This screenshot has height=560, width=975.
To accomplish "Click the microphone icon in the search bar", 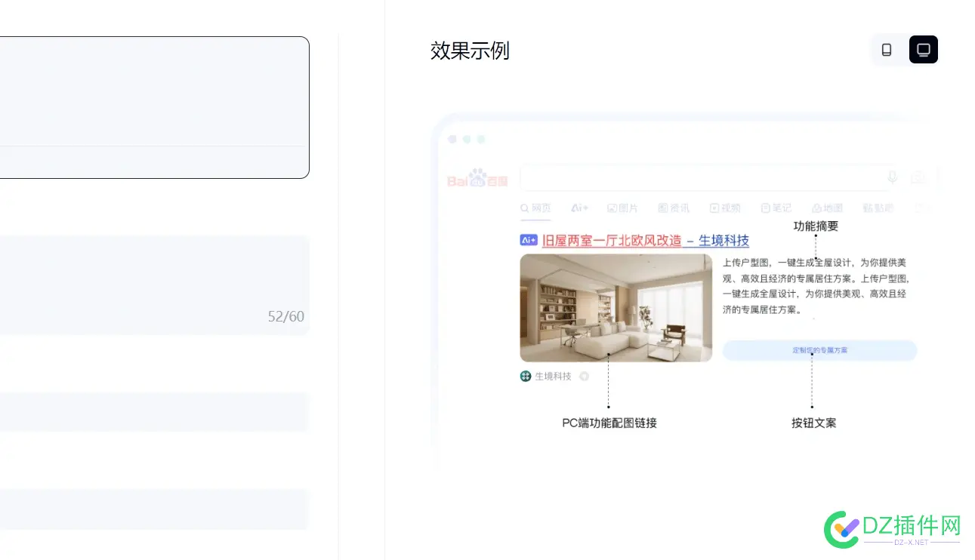I will click(892, 177).
